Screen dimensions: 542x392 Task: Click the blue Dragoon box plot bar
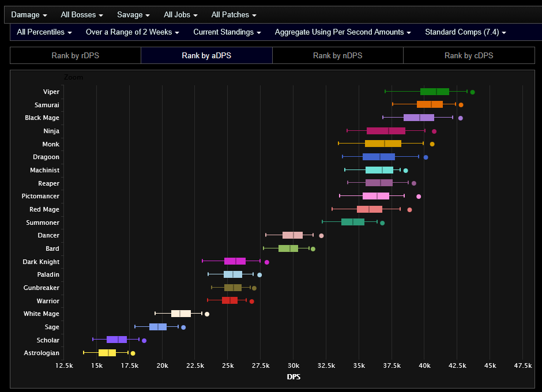tap(379, 157)
